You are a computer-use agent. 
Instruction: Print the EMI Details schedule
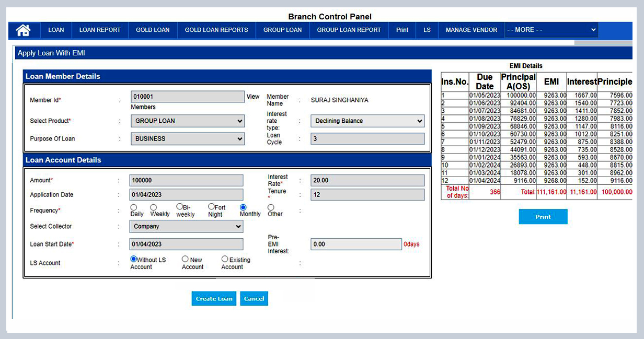(x=543, y=216)
